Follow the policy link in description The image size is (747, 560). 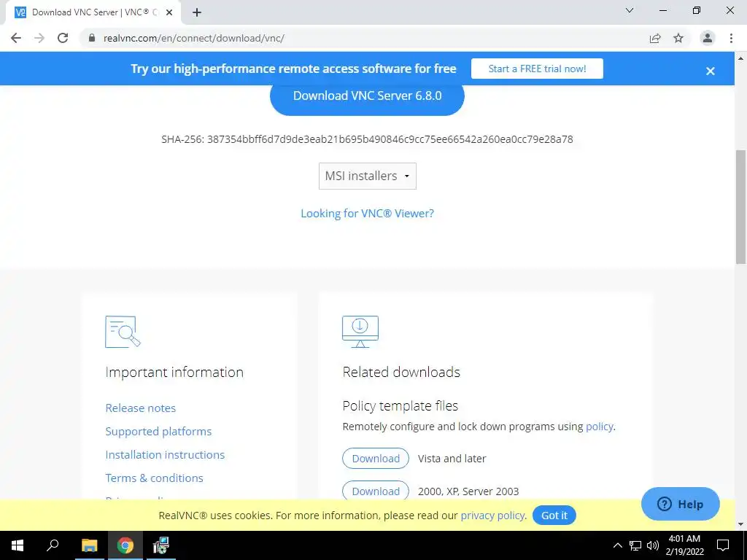(600, 427)
